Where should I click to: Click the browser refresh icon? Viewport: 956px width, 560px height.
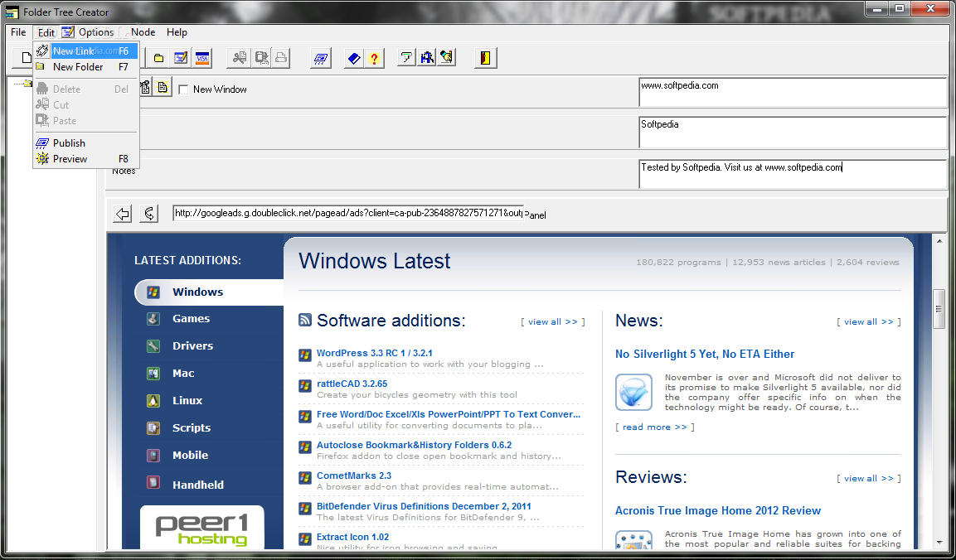click(x=148, y=214)
